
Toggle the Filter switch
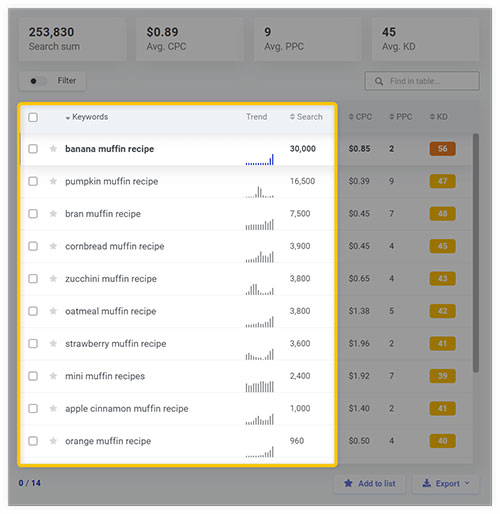pyautogui.click(x=38, y=81)
